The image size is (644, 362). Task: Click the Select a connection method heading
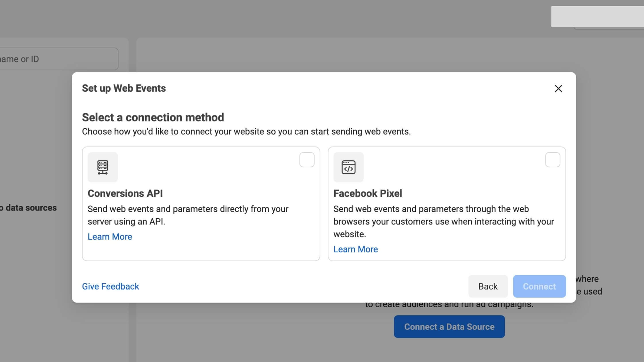153,117
